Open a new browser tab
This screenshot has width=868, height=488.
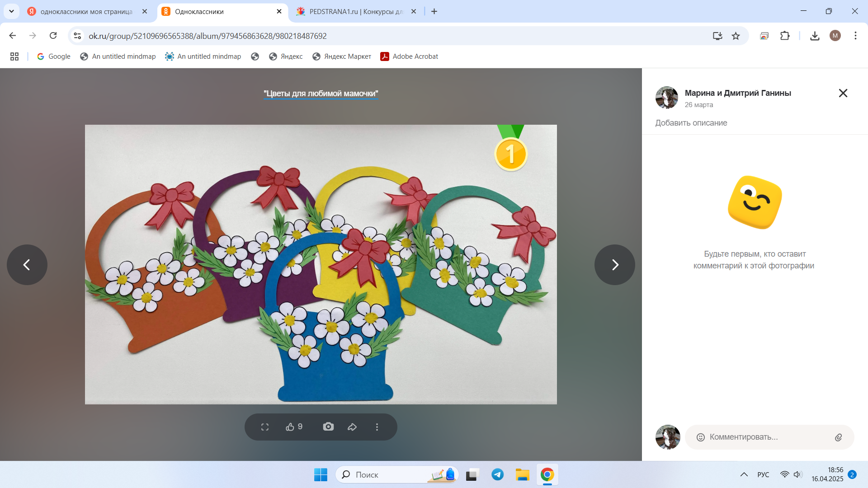pyautogui.click(x=434, y=11)
